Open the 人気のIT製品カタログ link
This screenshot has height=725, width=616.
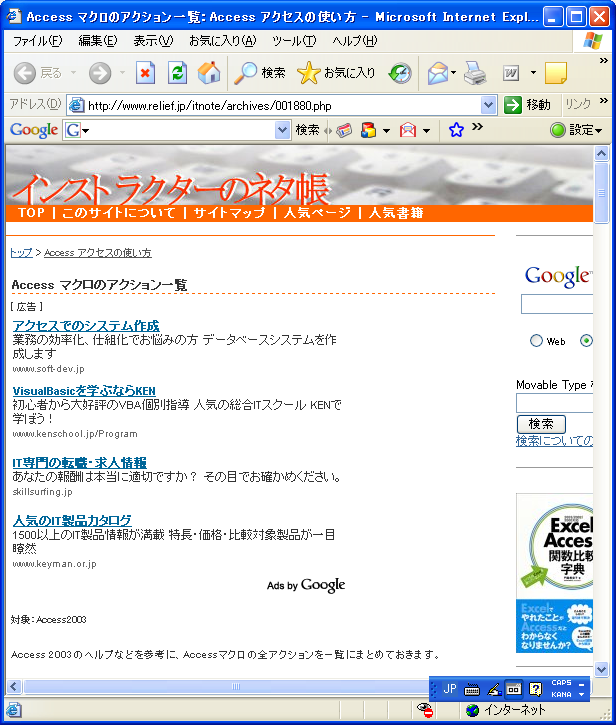pyautogui.click(x=72, y=521)
